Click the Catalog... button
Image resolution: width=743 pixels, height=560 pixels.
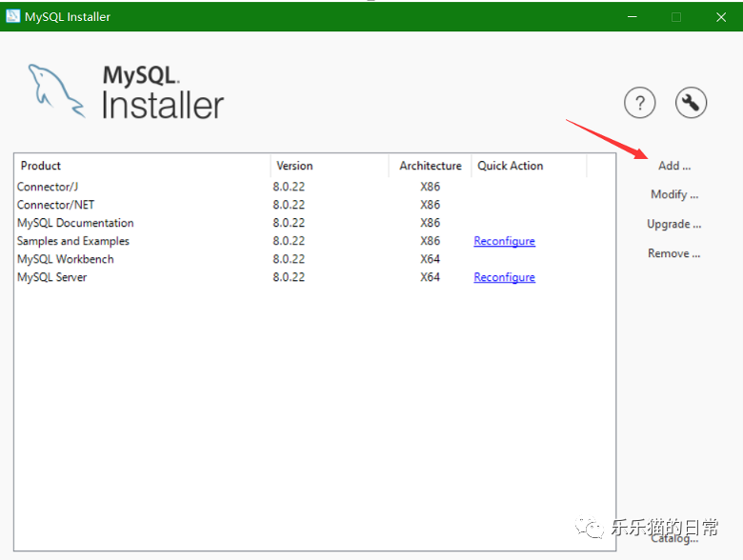click(674, 539)
